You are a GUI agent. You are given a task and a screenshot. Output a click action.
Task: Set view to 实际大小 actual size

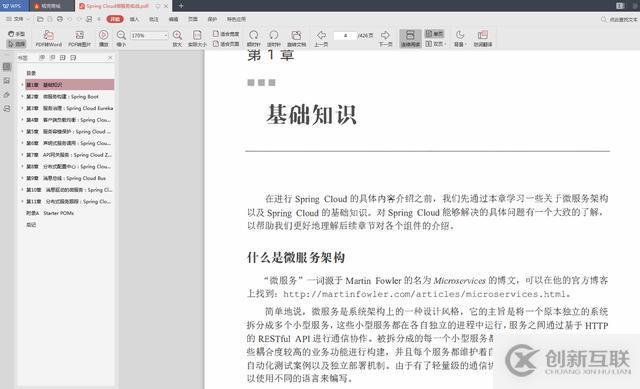coord(197,38)
